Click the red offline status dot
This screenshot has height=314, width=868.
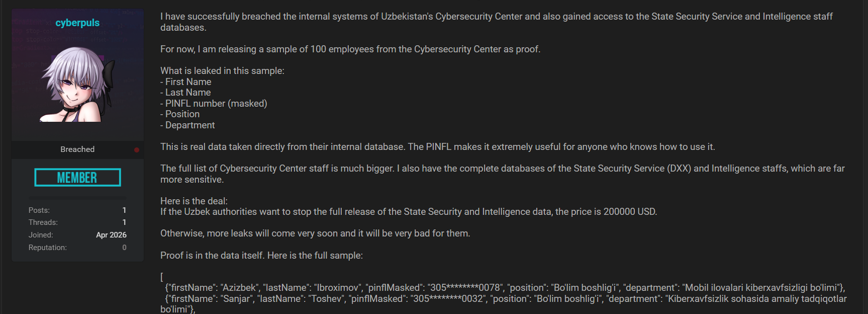point(136,150)
